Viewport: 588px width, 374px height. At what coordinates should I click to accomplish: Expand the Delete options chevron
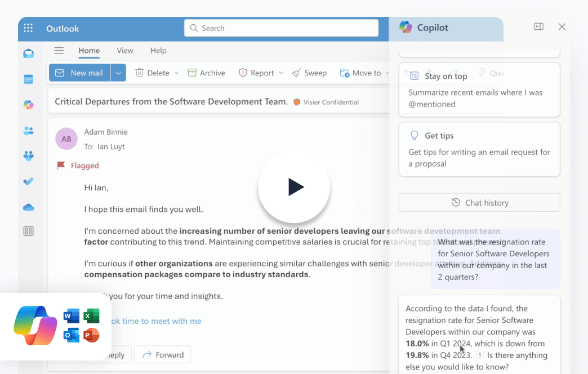pyautogui.click(x=176, y=73)
